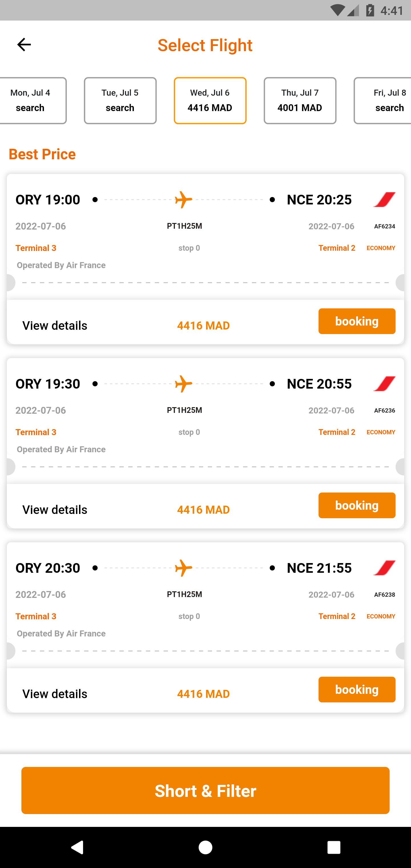
Task: Click Air France logo on AF6238 flight
Action: click(x=384, y=568)
